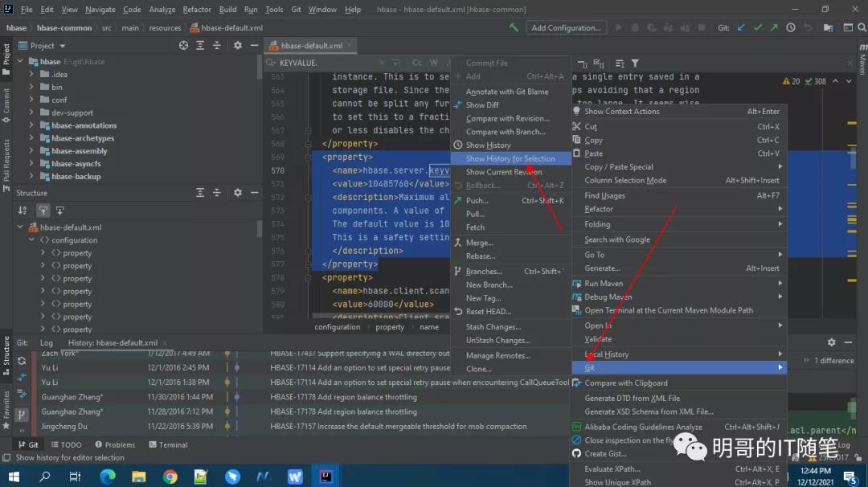Choose Annotate with Git Blame
The height and width of the screenshot is (487, 868).
click(511, 92)
